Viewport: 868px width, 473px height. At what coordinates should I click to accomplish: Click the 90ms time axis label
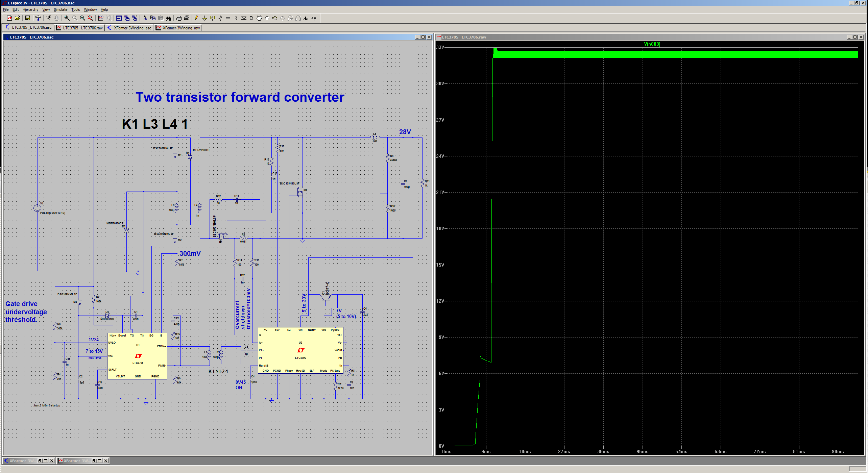tap(838, 452)
